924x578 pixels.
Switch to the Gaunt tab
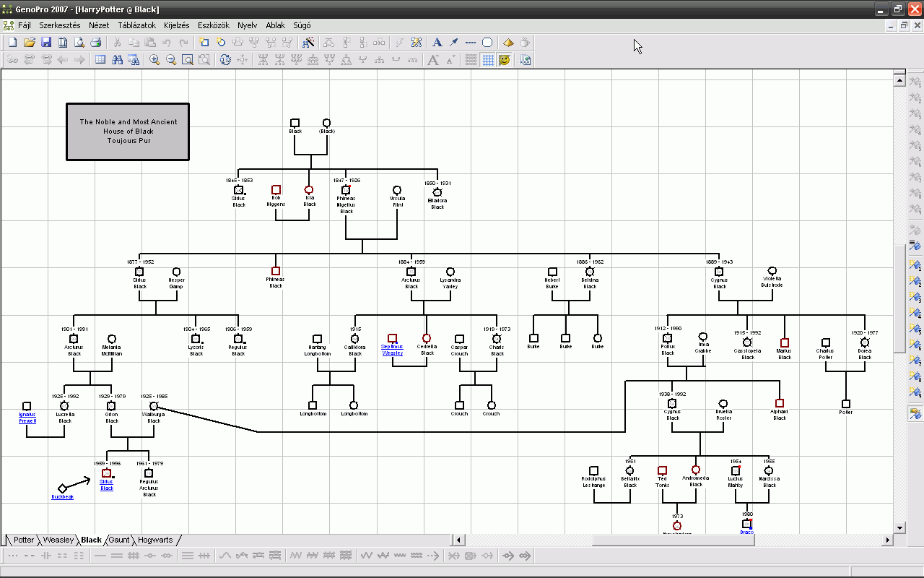pos(119,540)
